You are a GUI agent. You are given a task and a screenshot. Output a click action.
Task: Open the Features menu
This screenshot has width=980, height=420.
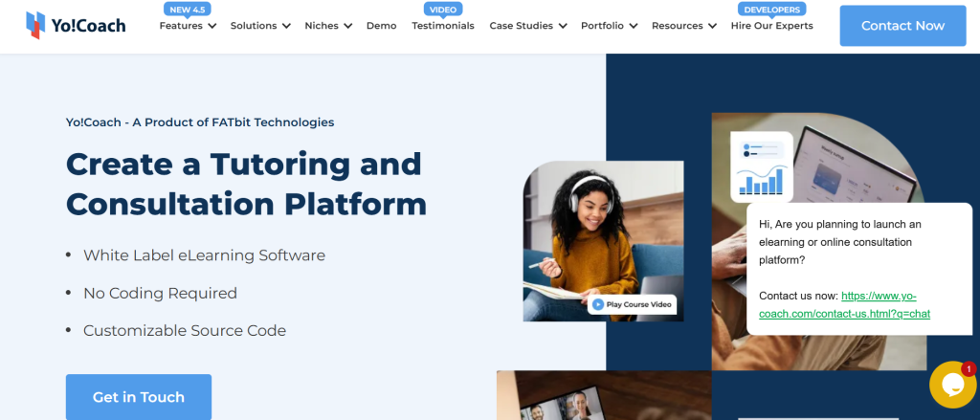(x=181, y=26)
